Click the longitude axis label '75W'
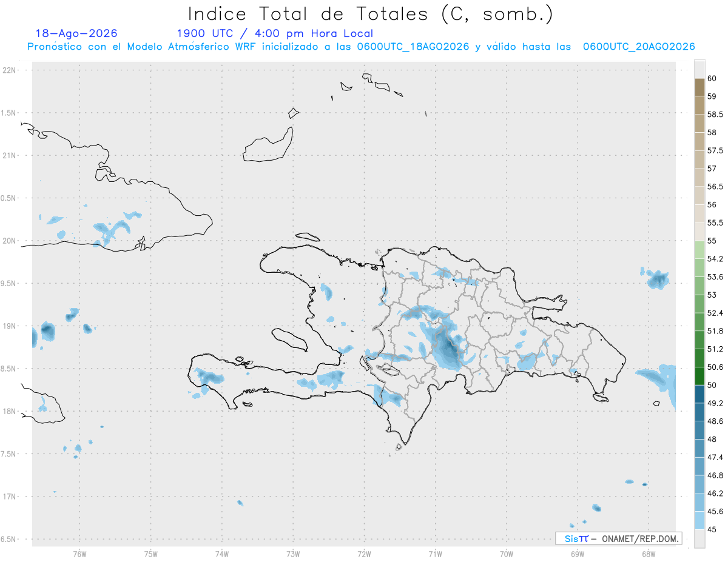The height and width of the screenshot is (562, 728). pos(150,554)
